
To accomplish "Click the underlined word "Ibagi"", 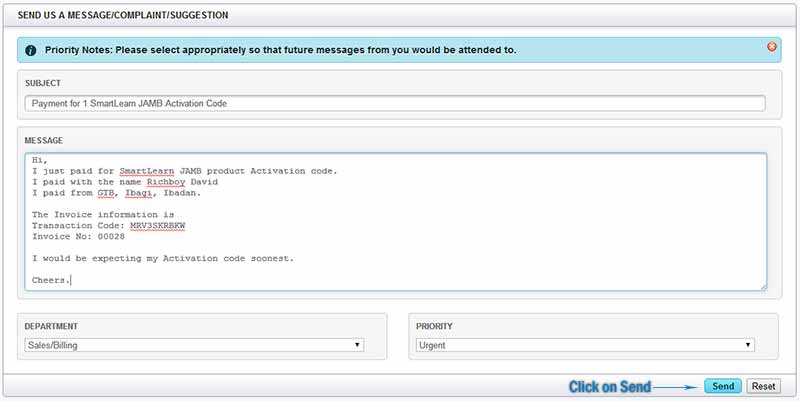I will (139, 193).
